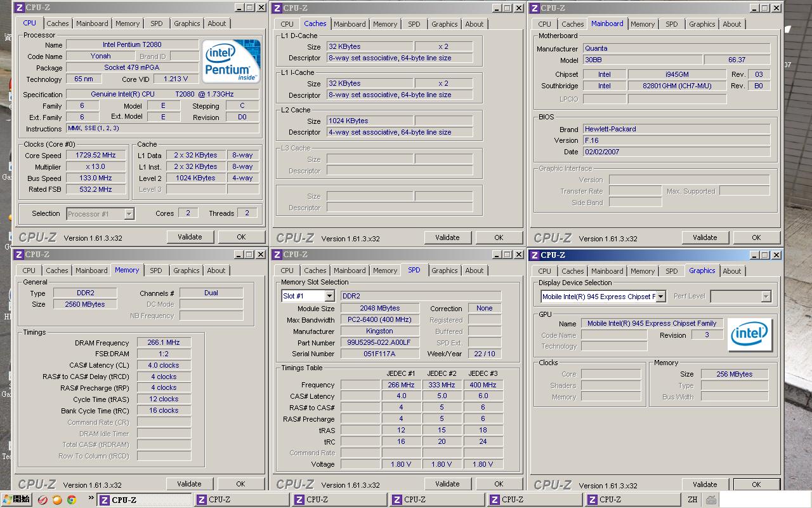
Task: Launch Google Chrome from the quick launch bar
Action: (72, 500)
